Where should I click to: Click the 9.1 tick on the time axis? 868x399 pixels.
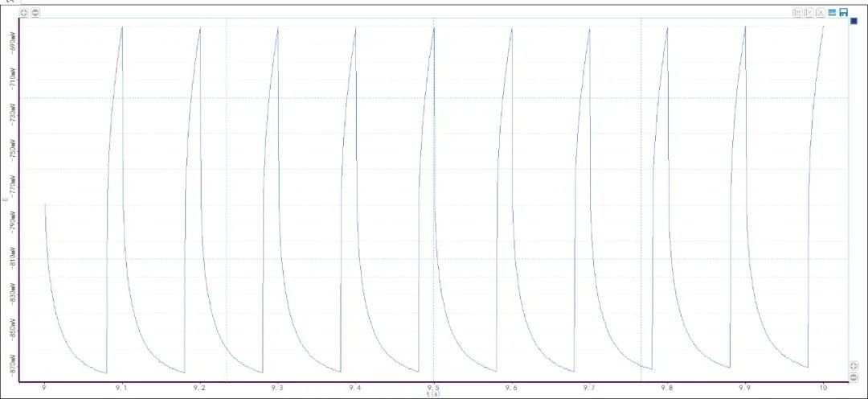[x=122, y=388]
